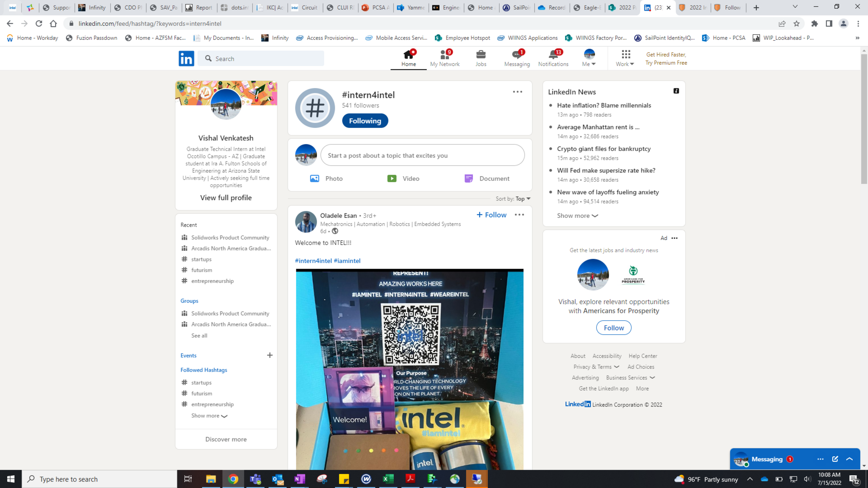
Task: Follow Oladele Esan from the post
Action: pyautogui.click(x=491, y=215)
